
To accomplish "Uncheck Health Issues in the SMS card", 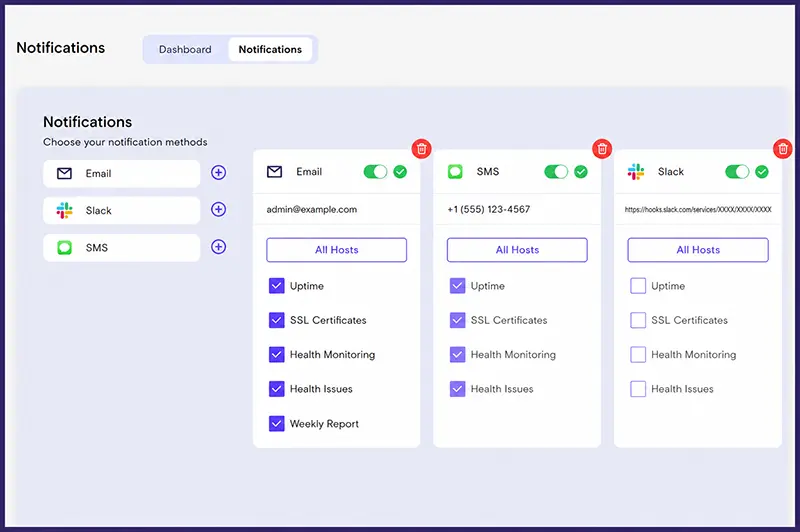I will pos(458,389).
